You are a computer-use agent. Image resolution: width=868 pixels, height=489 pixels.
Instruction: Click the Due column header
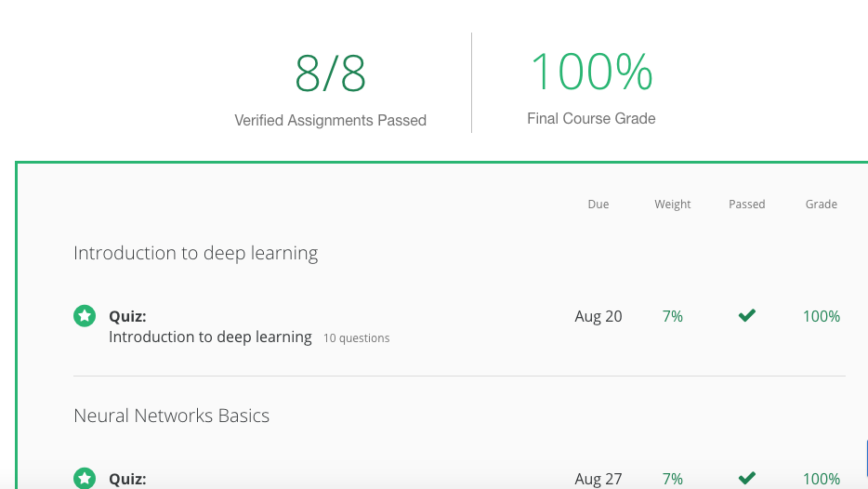click(598, 205)
